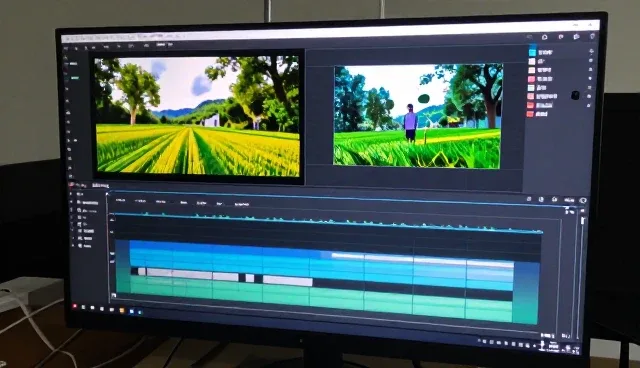Click the small icon beside the cyan label row's right edge
640x368 pixels.
591,51
